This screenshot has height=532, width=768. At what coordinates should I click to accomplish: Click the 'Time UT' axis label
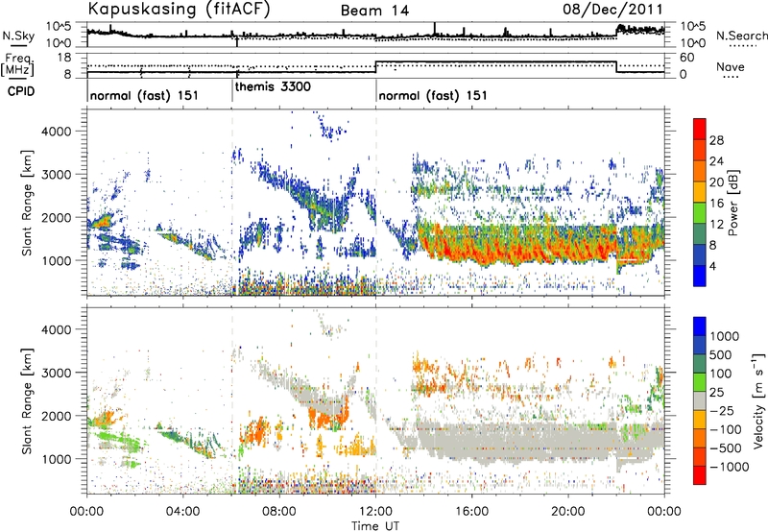click(375, 526)
